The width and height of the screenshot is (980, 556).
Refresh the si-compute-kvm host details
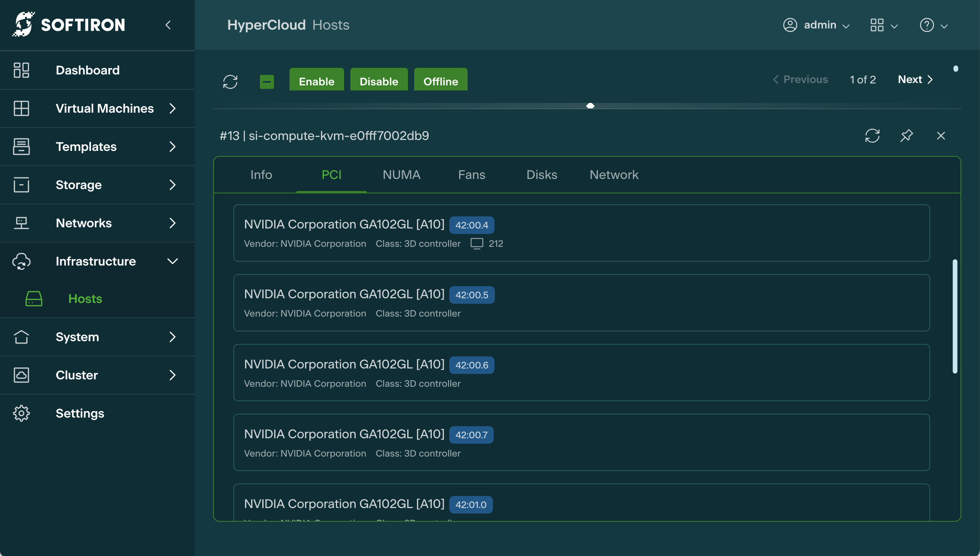point(872,136)
